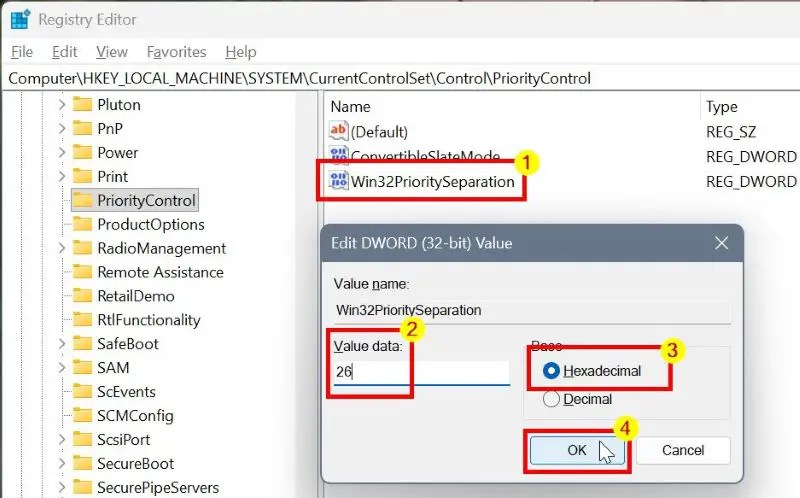Expand the Power tree node
Screen dimensions: 800x498
(x=62, y=152)
